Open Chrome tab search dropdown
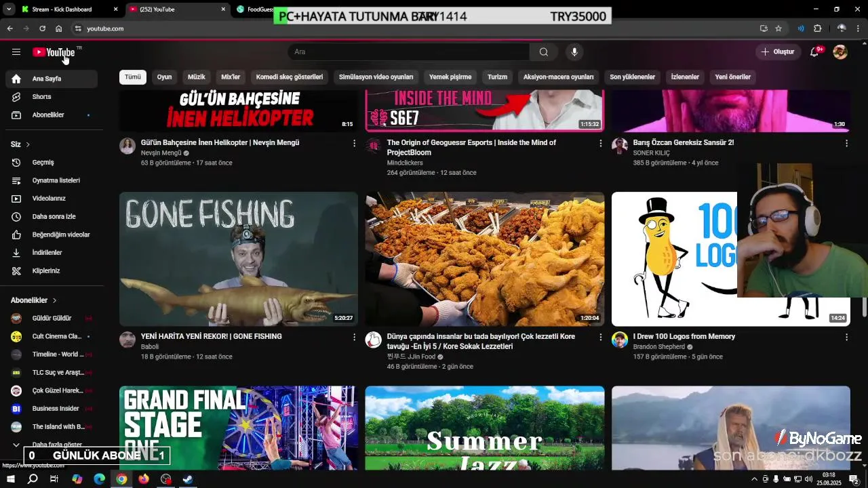Viewport: 868px width, 488px height. 8,9
